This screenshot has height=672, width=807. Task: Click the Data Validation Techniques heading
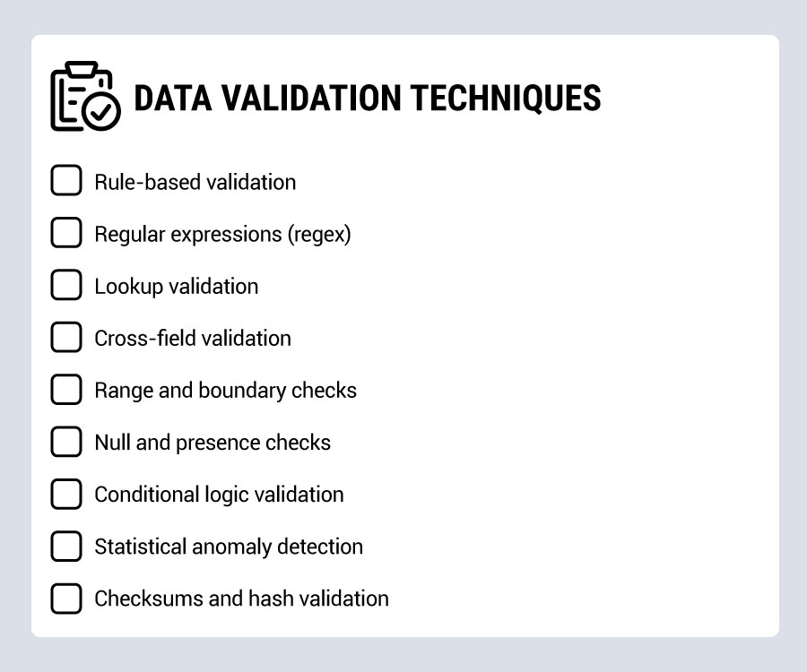click(x=368, y=99)
